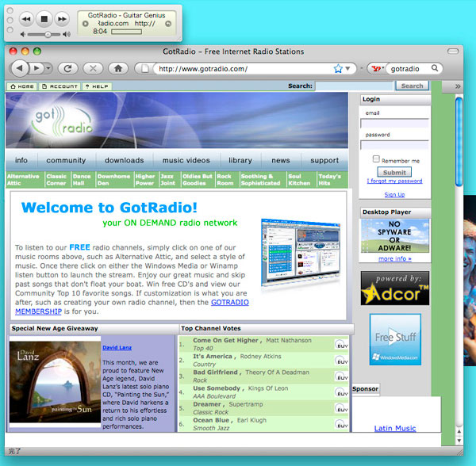The height and width of the screenshot is (466, 476).
Task: Click the song progress bar in mini player
Action: tap(126, 32)
